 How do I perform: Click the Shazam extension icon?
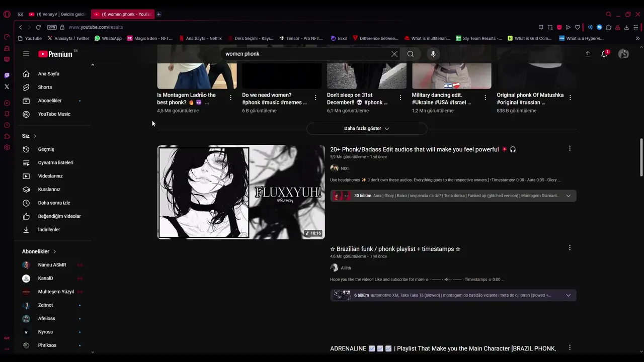599,27
